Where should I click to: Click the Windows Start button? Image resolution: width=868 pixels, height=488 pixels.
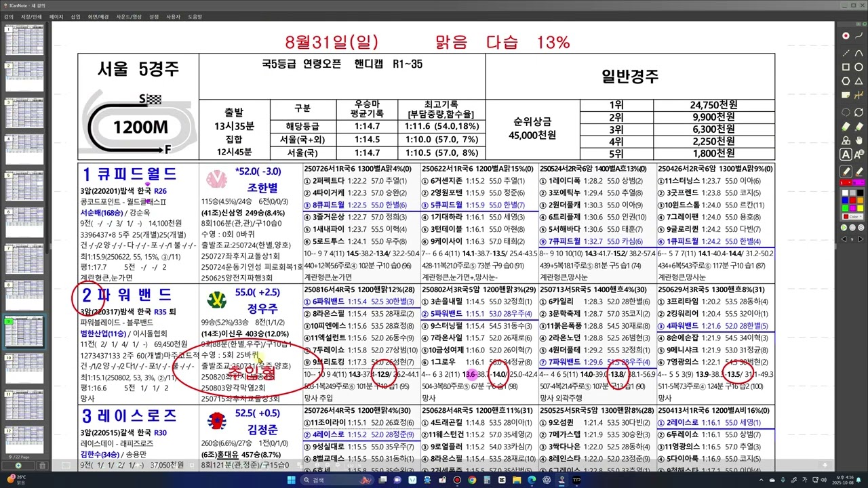pyautogui.click(x=292, y=480)
